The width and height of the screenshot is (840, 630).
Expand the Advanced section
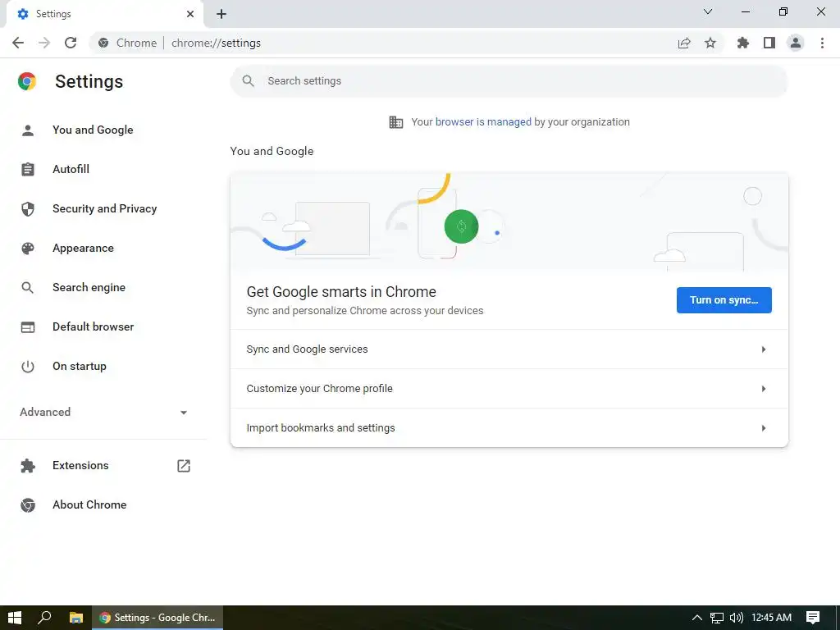[103, 412]
